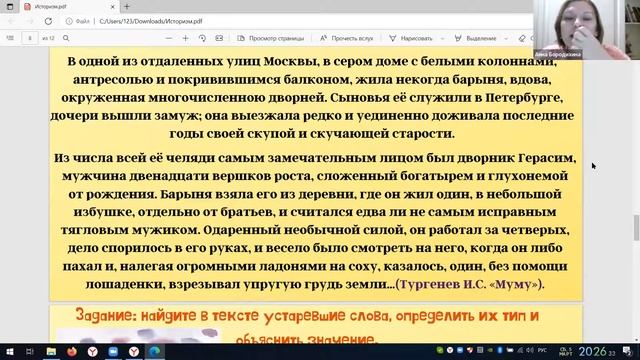The height and width of the screenshot is (360, 640).
Task: Click the Тургенев И.С. «Муму» citation
Action: [469, 284]
